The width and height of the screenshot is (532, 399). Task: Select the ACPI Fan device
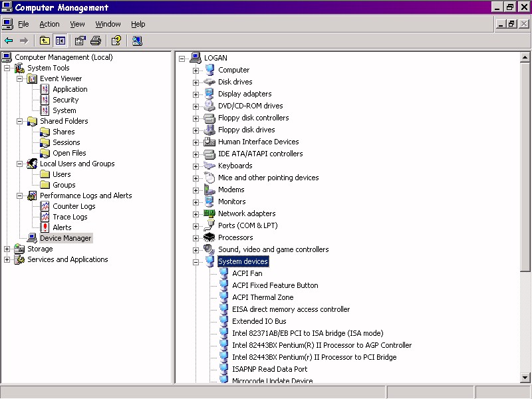click(247, 273)
